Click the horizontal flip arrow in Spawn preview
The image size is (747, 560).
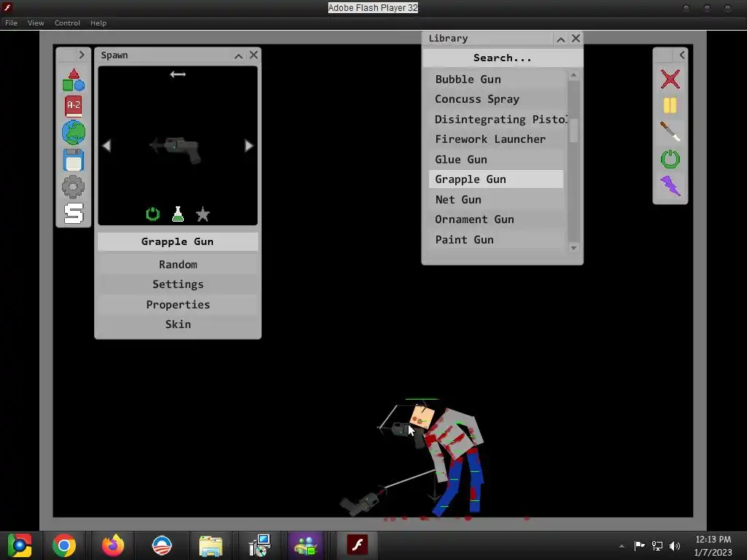pos(178,74)
